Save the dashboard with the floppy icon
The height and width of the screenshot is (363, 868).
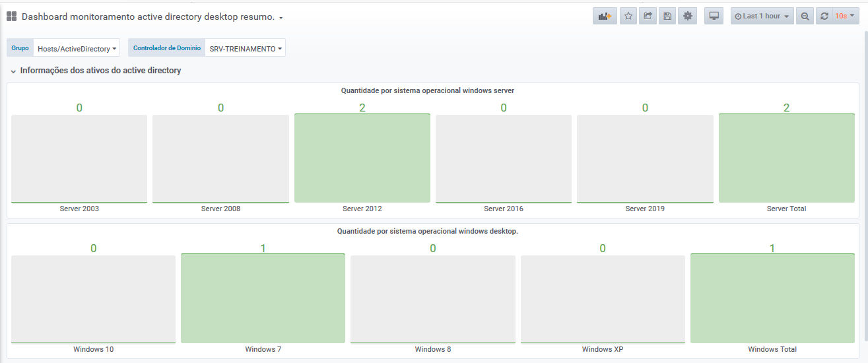coord(667,16)
